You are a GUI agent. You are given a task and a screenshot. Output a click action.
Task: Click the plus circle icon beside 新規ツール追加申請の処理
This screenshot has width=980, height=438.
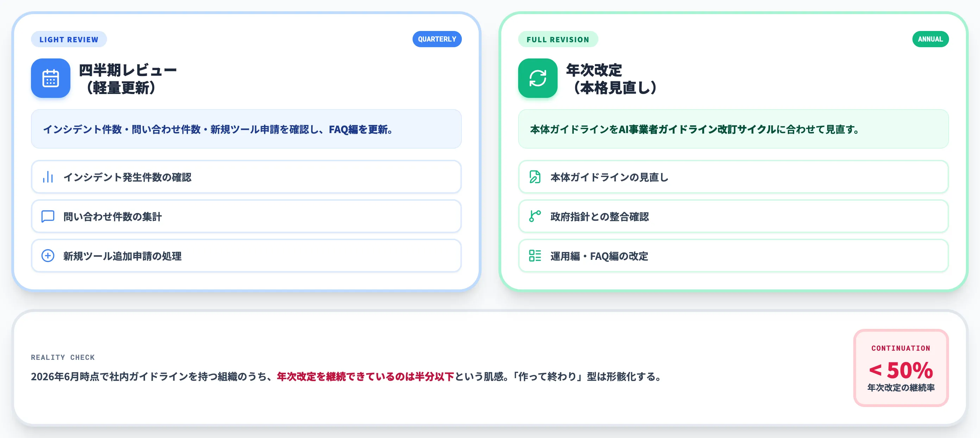point(48,256)
